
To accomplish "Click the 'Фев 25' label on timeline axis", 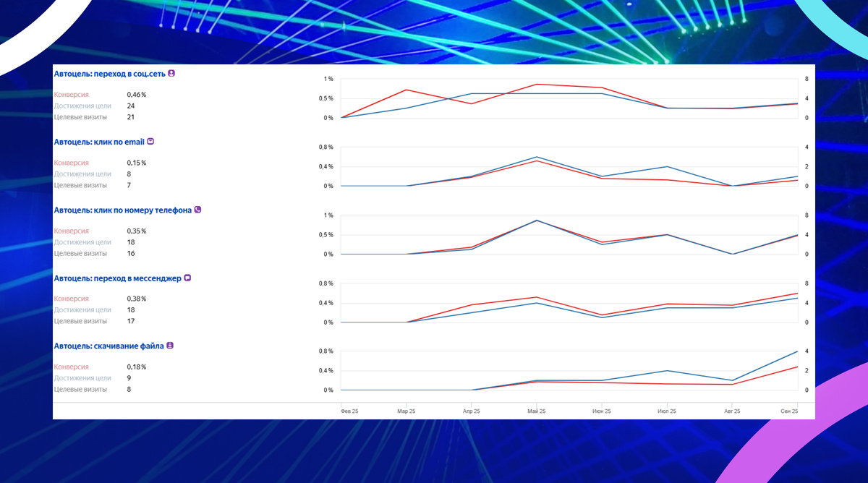I will click(349, 411).
